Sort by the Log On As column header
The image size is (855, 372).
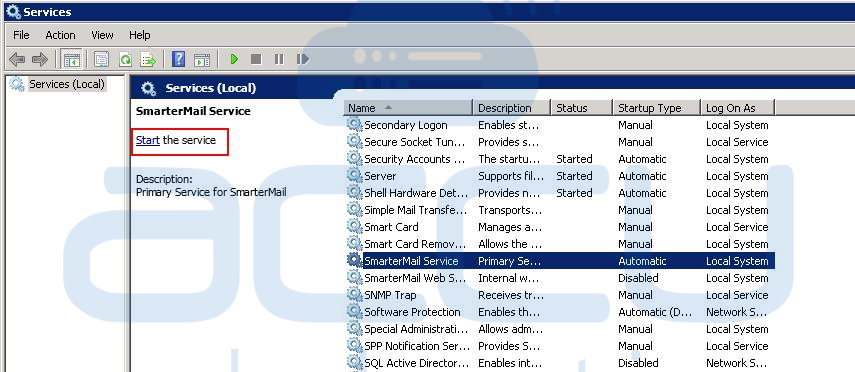737,108
